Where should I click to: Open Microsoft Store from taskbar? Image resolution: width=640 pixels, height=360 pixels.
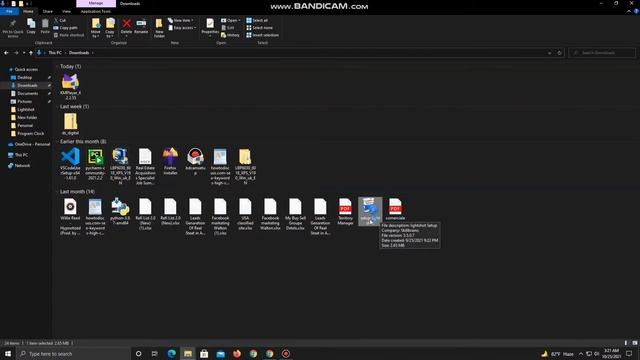pyautogui.click(x=204, y=353)
